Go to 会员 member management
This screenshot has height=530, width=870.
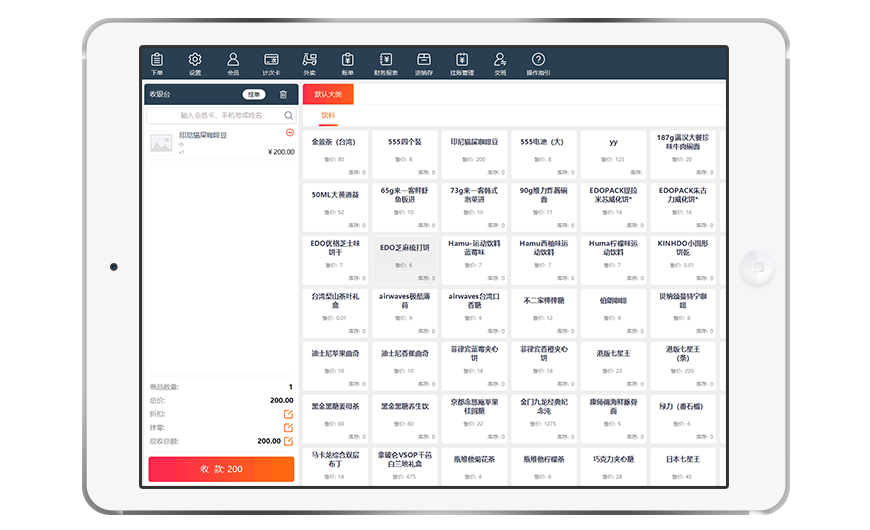(233, 63)
